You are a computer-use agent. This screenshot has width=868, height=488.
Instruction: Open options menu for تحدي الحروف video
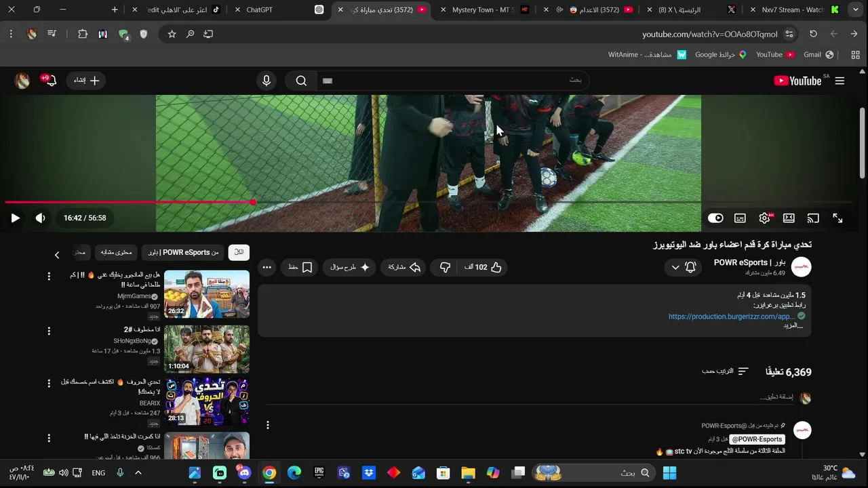click(x=48, y=384)
